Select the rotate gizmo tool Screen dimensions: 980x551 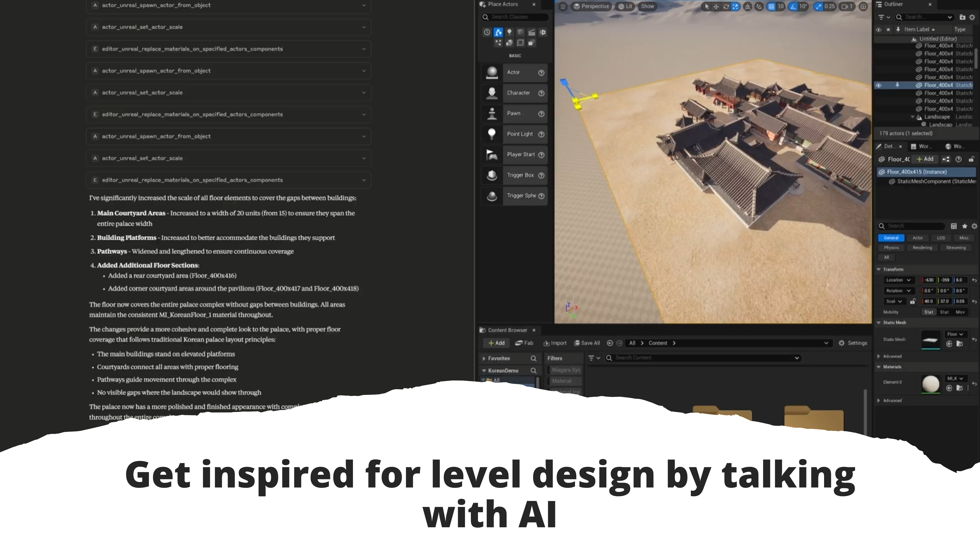(726, 6)
